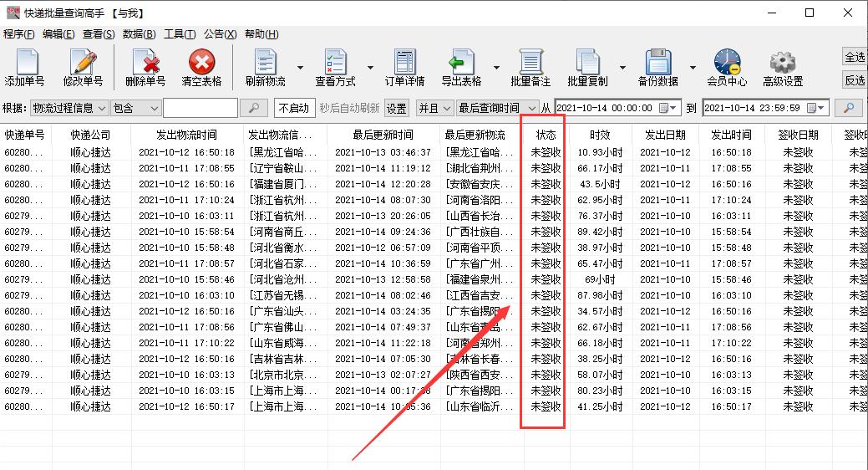The image size is (868, 470).
Task: Click the 76.37小时 cell
Action: pos(600,216)
